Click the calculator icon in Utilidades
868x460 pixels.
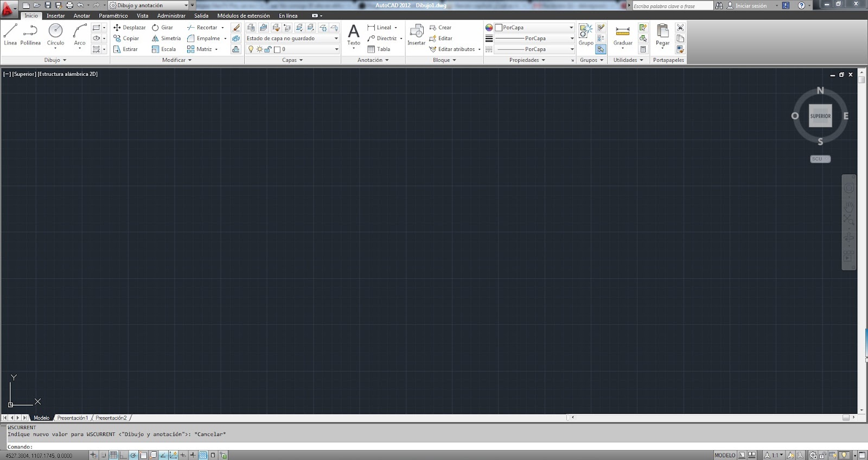(x=643, y=49)
